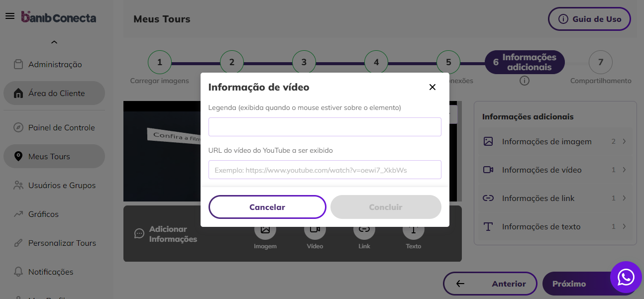
Task: Click the YouTube video URL field
Action: pyautogui.click(x=325, y=170)
